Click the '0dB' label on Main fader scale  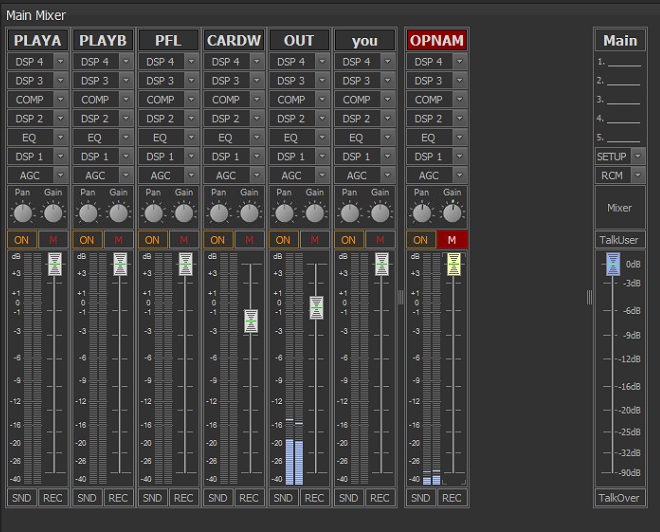click(633, 264)
